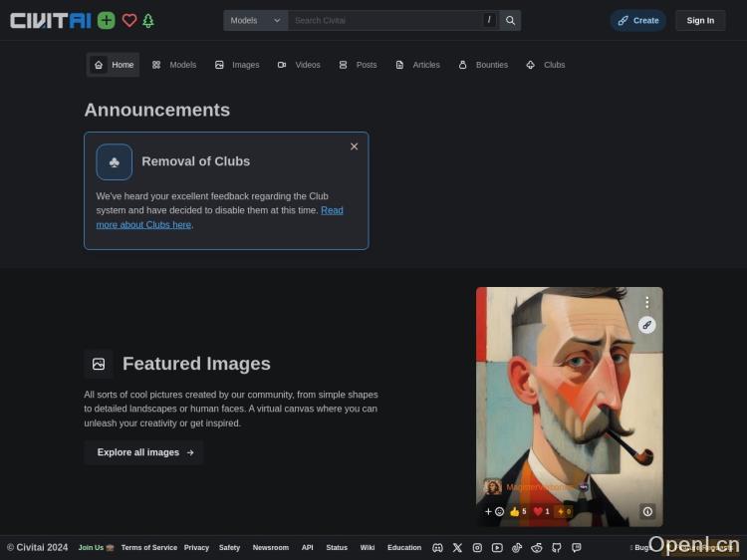Viewport: 747px width, 560px height.
Task: Click the green tree icon in the header
Action: 148,20
